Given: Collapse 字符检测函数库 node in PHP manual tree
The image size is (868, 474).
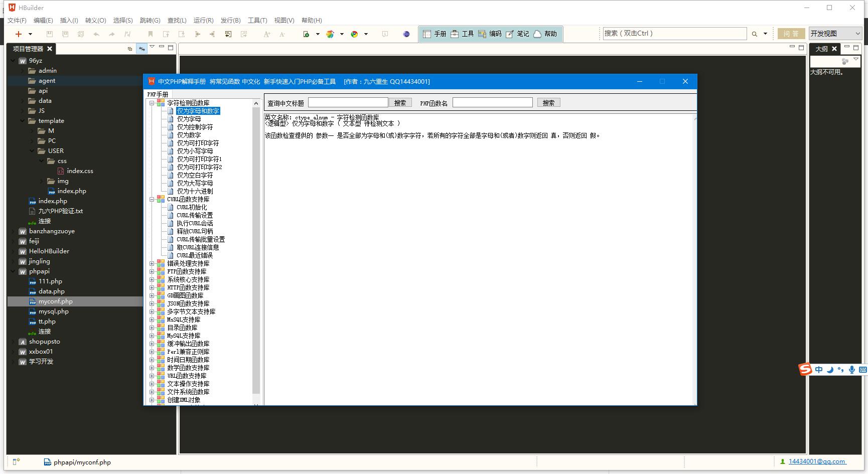Looking at the screenshot, I should pyautogui.click(x=152, y=103).
